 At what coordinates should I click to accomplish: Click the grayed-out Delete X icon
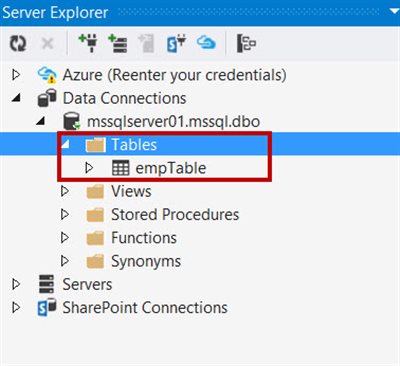[47, 43]
